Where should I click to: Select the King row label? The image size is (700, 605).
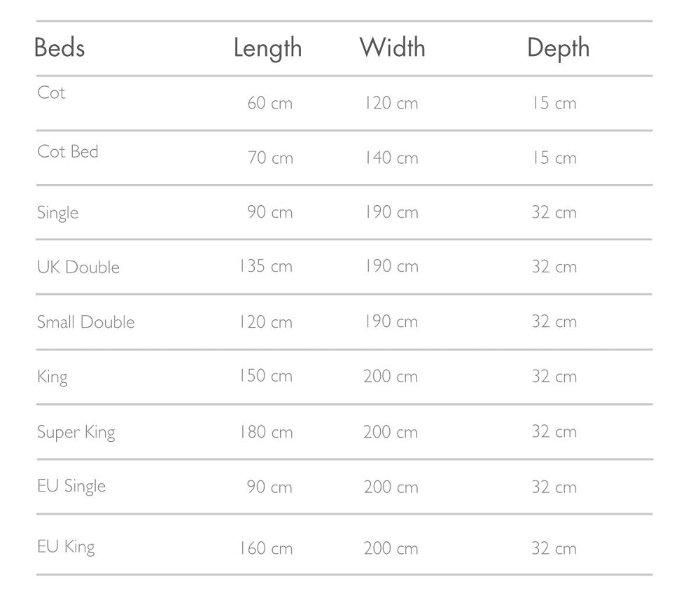(x=52, y=377)
